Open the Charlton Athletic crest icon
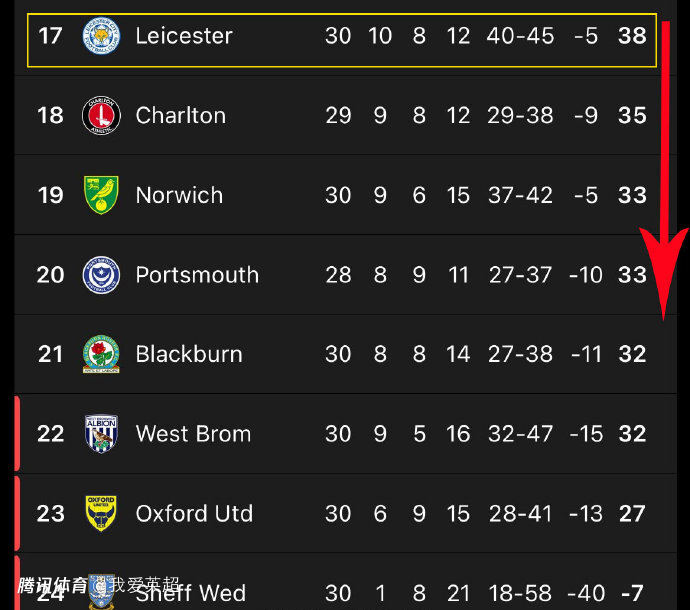 [x=100, y=116]
